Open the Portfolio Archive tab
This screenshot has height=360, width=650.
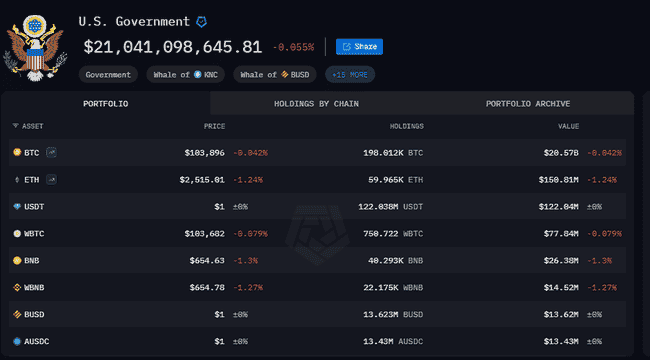[x=528, y=104]
